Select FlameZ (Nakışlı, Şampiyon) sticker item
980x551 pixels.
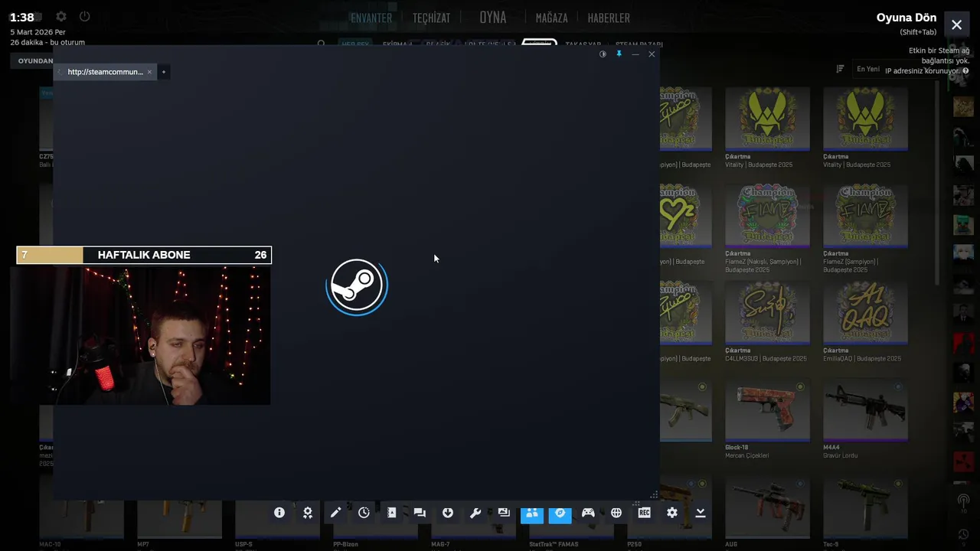point(767,228)
